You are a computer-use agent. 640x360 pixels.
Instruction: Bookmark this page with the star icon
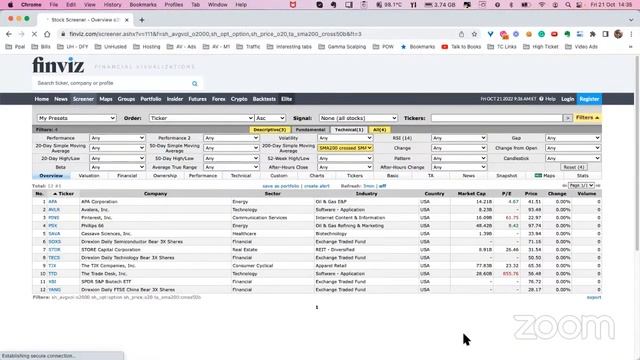(474, 34)
